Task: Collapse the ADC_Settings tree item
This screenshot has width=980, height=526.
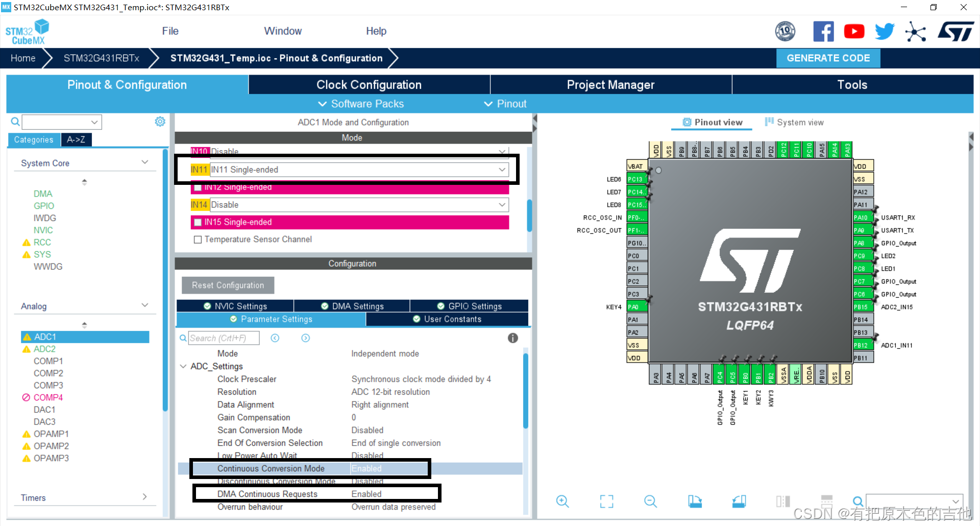Action: (183, 366)
